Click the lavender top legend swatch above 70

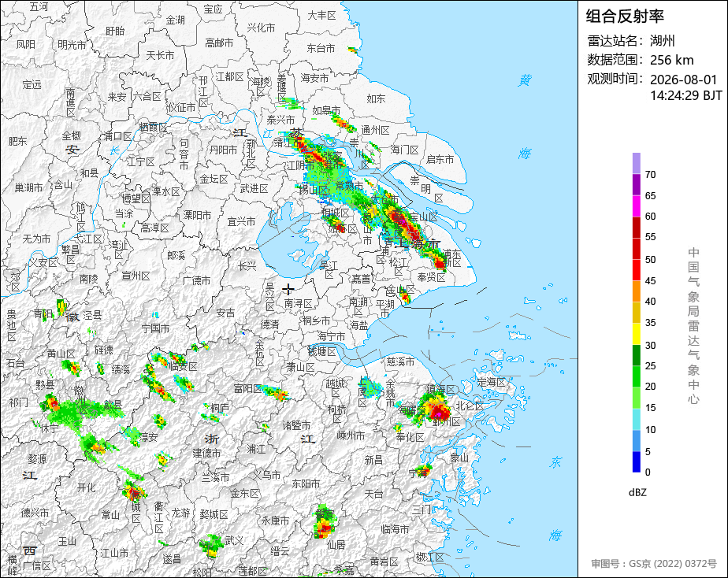coord(637,163)
